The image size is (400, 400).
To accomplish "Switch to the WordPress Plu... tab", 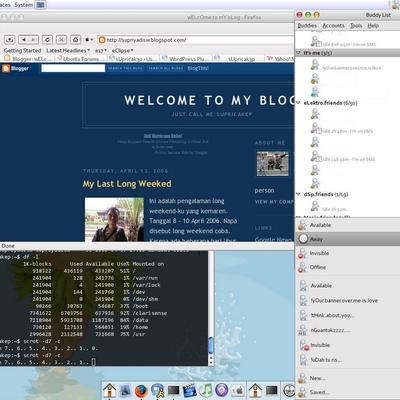I will tap(186, 59).
